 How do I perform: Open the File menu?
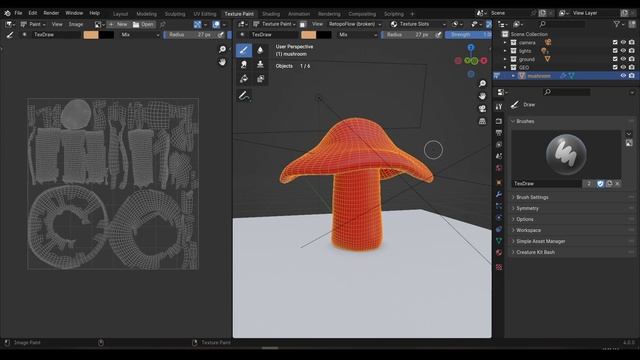[18, 13]
